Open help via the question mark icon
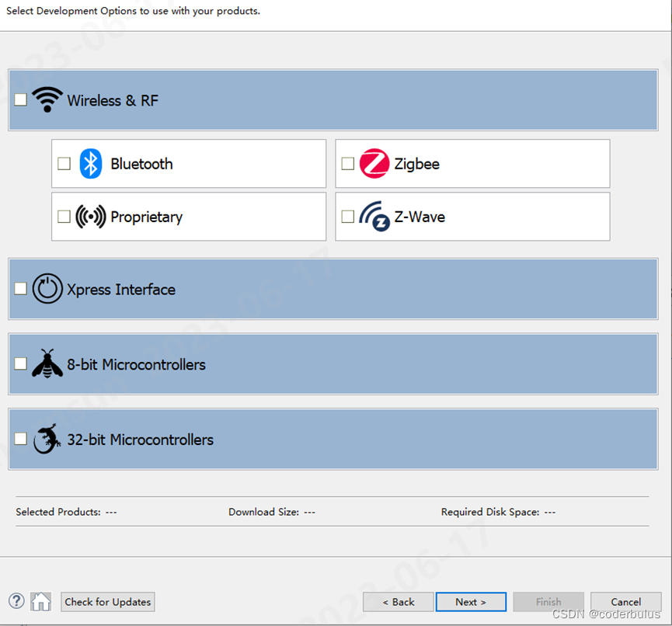Screen dimensions: 672x626 pyautogui.click(x=16, y=601)
